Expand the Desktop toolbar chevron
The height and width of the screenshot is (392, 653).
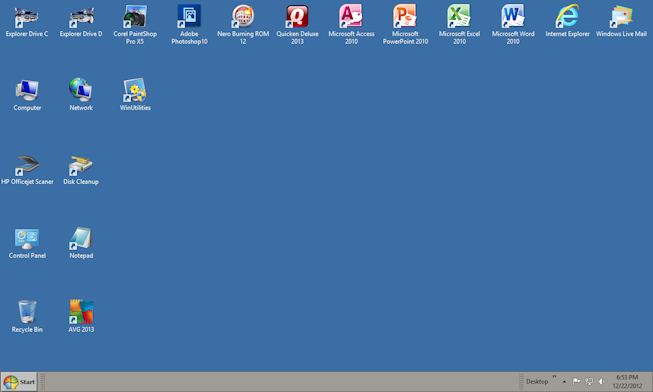554,377
